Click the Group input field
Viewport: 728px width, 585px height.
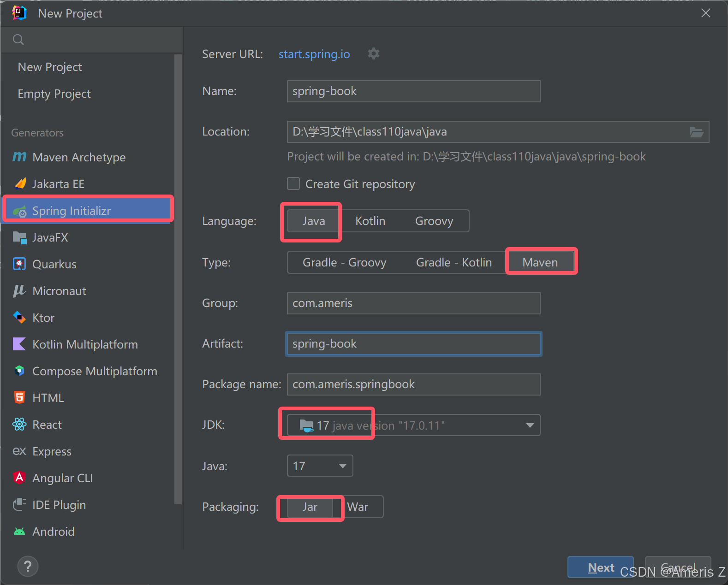point(413,303)
